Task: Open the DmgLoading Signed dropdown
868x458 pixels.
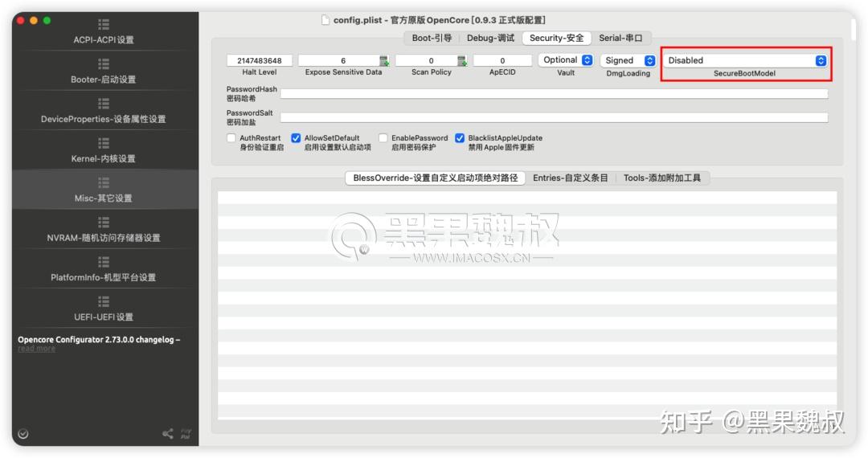Action: pos(628,61)
